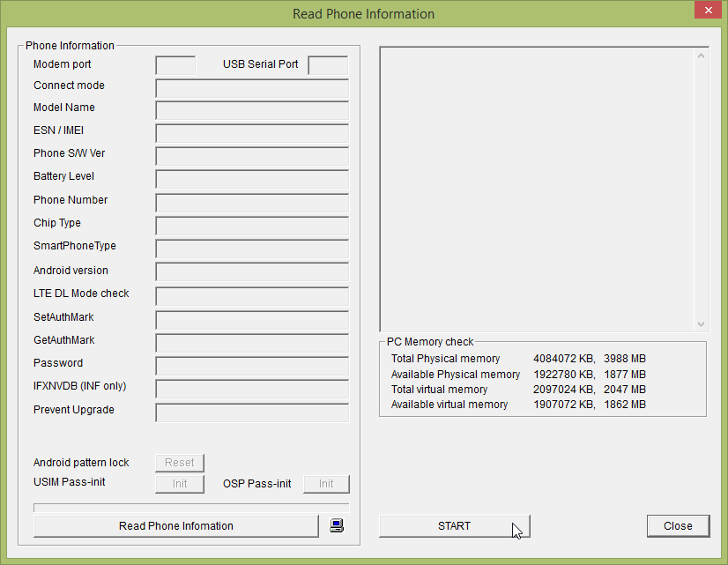Click the Available virtual memory value 1907072 KB

tap(564, 405)
